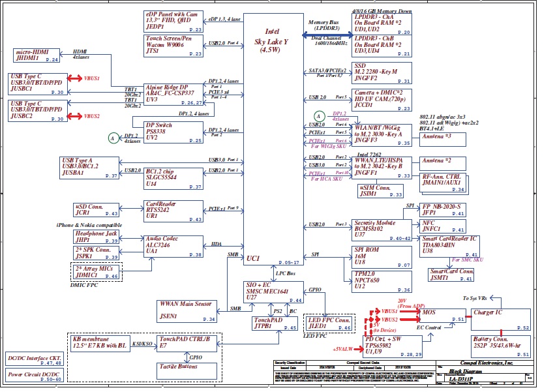This screenshot has height=392, width=555.
Task: Click the "Intel Sky Lake Y" CPU title
Action: click(271, 41)
